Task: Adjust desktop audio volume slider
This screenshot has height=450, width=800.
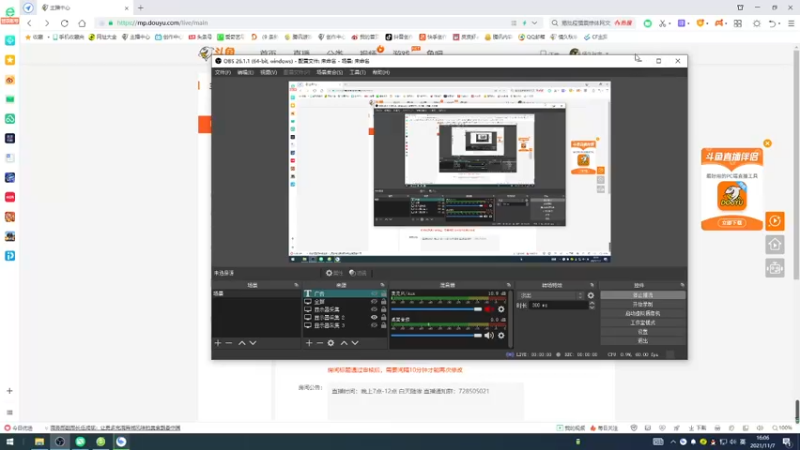Action: coord(436,335)
